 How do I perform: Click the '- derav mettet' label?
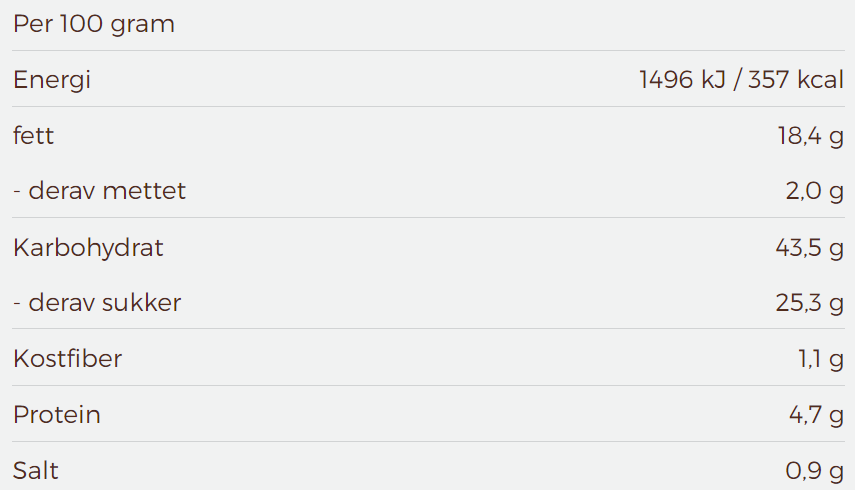click(99, 191)
